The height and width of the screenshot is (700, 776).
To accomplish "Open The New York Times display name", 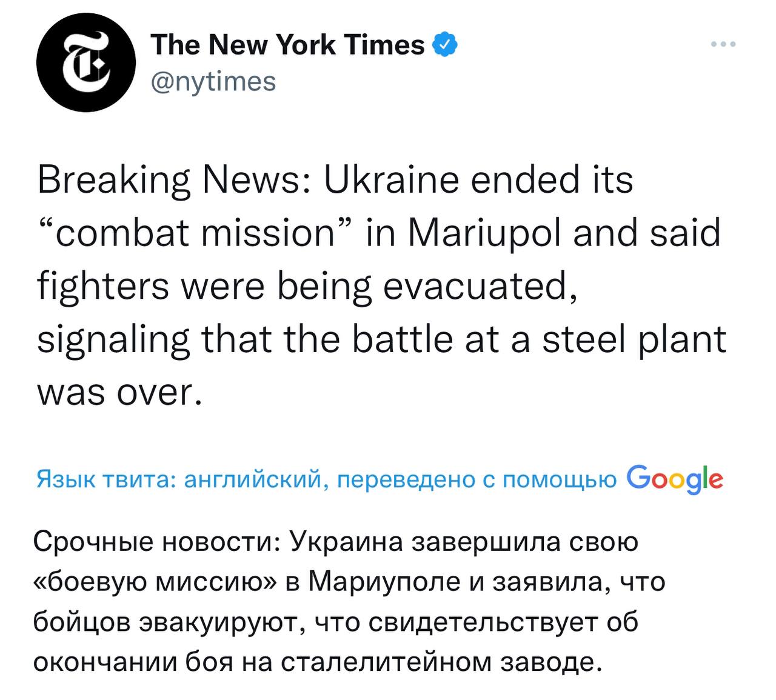I will [288, 45].
